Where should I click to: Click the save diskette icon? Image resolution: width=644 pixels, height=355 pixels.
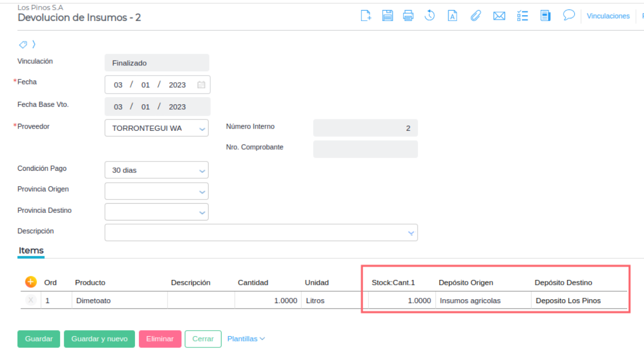387,16
